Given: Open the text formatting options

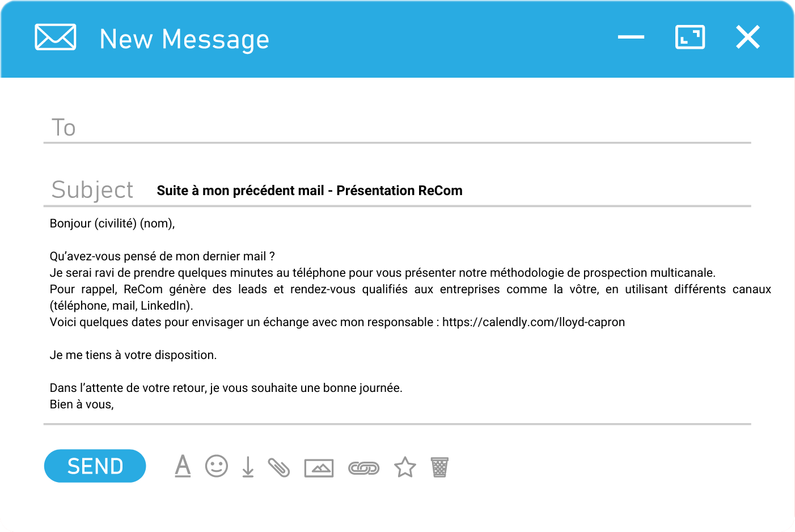Looking at the screenshot, I should point(183,466).
